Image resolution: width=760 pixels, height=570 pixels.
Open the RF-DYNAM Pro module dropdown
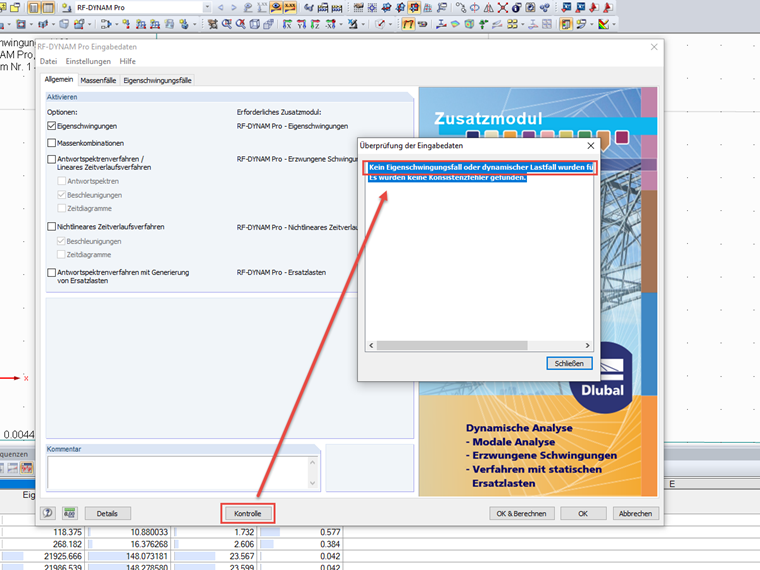pyautogui.click(x=207, y=7)
